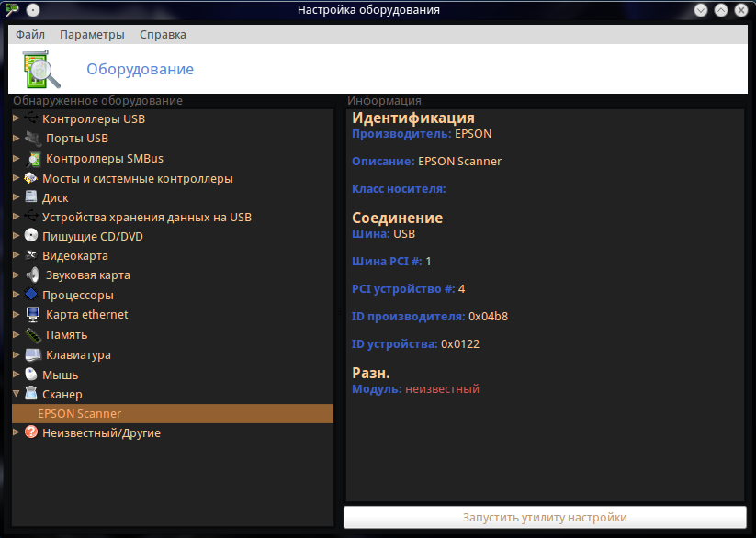This screenshot has width=756, height=538.
Task: Close the Настройка оборудования window
Action: click(741, 10)
